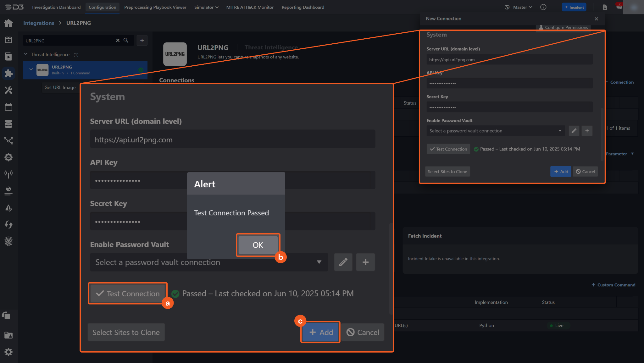Click the search magnifier in integration search

126,41
